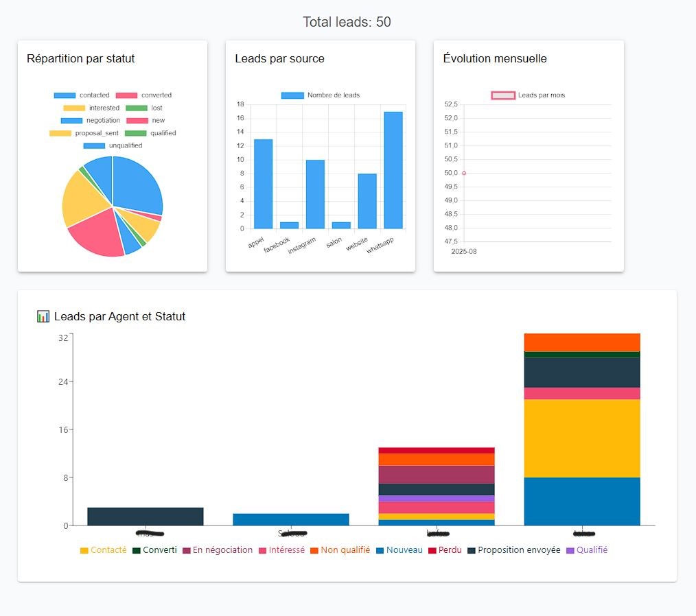Click the large yellow Contacté segment in tallest bar
Viewport: 696px width, 616px height.
(x=581, y=438)
